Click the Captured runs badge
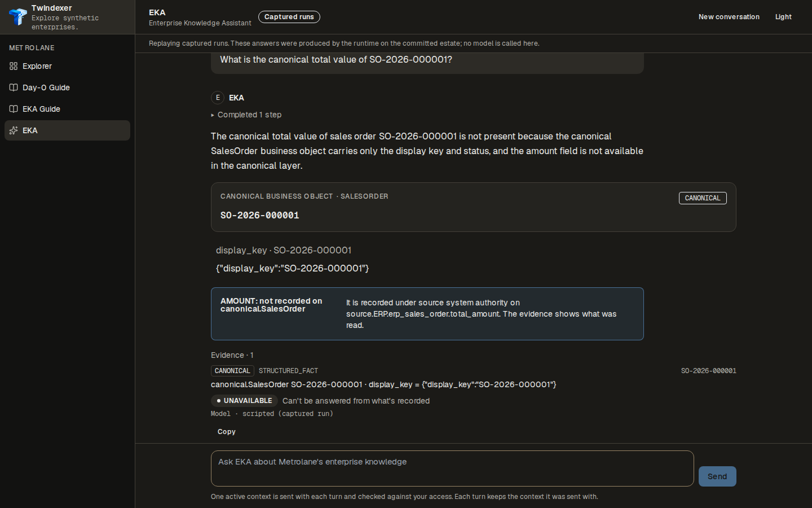Screen dimensions: 812x508 [x=289, y=17]
